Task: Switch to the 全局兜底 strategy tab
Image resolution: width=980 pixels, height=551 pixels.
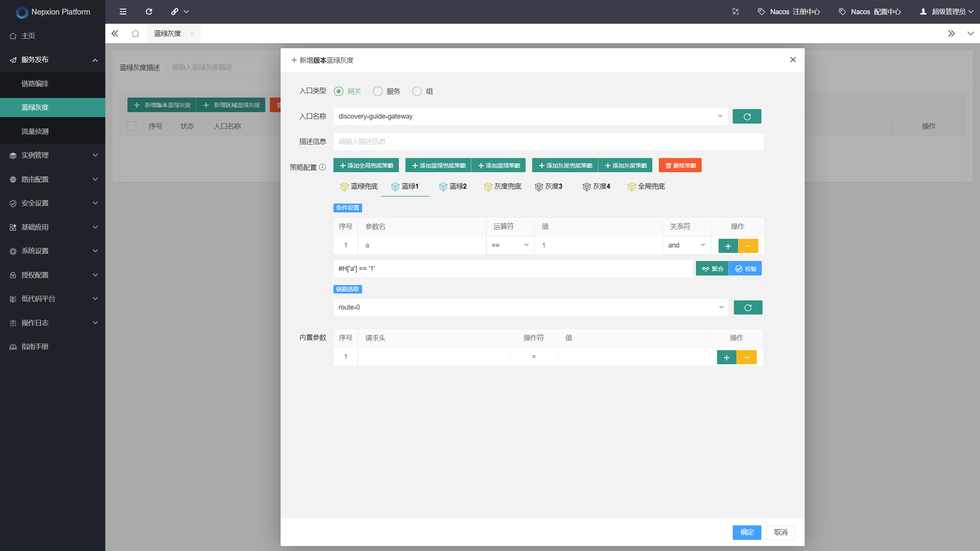Action: [646, 186]
